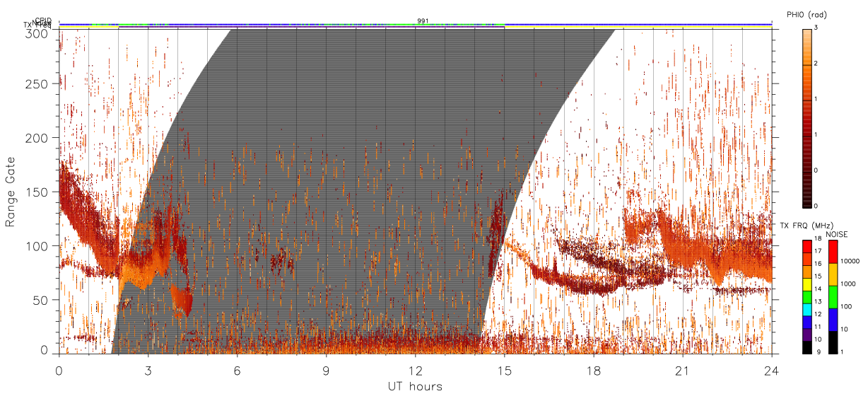Image resolution: width=868 pixels, height=401 pixels.
Task: Click the cyan 12–13 MHz TX FRQ swatch
Action: tap(807, 309)
